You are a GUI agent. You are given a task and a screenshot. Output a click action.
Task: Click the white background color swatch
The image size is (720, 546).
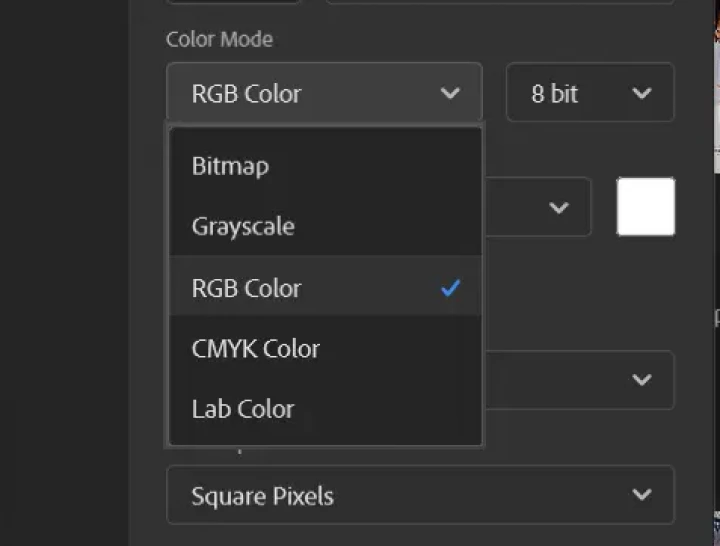[645, 207]
